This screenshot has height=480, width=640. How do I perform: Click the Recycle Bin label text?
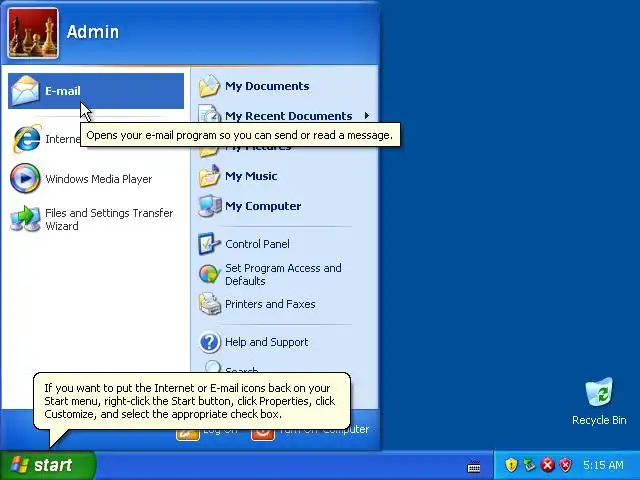click(x=599, y=420)
